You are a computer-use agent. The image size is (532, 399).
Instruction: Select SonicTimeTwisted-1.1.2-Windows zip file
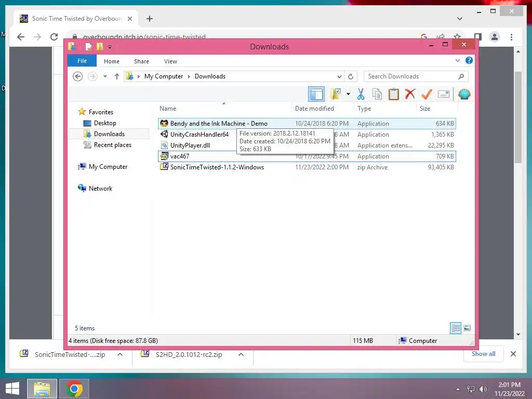(x=307, y=167)
